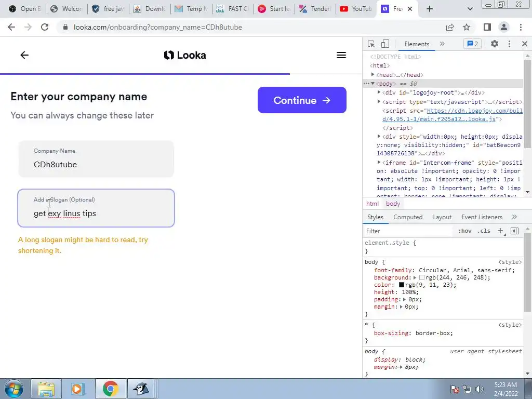Click the Chrome taskbar icon

pyautogui.click(x=110, y=389)
